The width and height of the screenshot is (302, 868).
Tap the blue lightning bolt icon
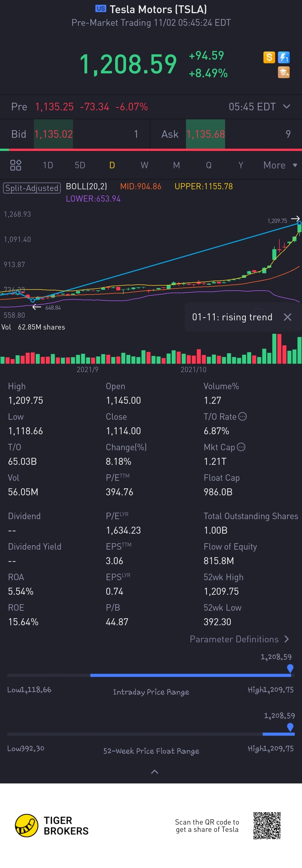coord(284,57)
